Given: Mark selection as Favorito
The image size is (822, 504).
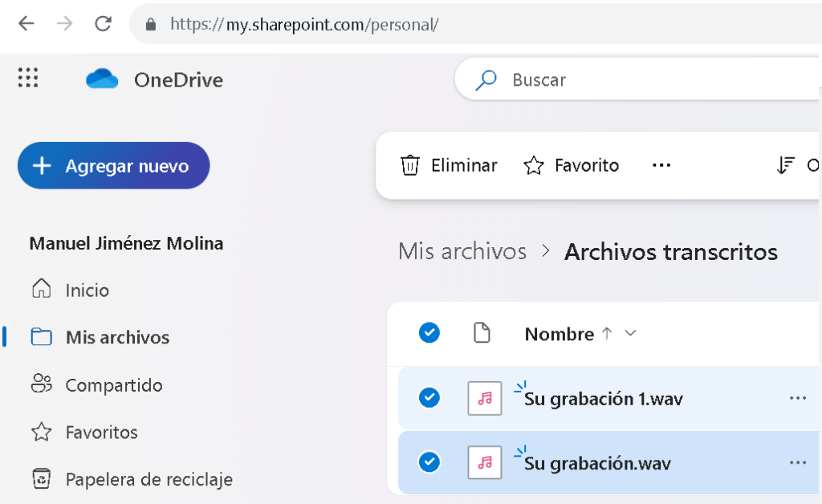Looking at the screenshot, I should click(x=571, y=165).
